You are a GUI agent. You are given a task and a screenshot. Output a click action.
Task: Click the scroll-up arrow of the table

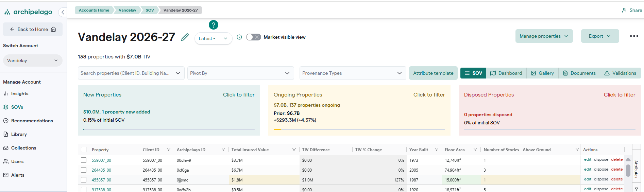628,159
